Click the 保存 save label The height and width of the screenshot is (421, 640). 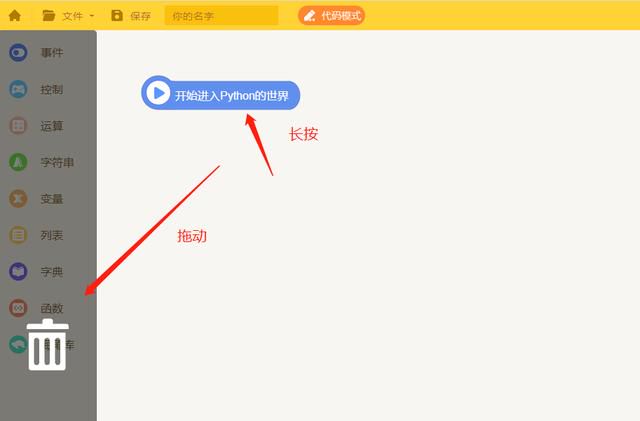140,16
